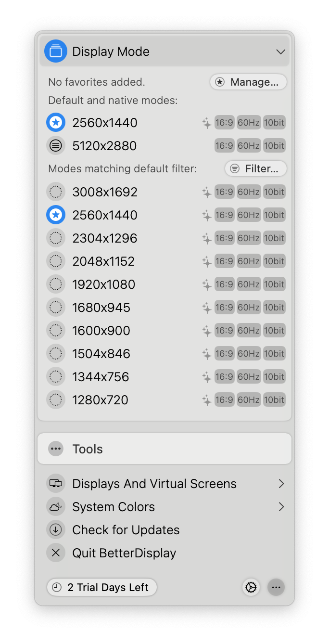
Task: Expand the System Colors submenu arrow
Action: 281,507
